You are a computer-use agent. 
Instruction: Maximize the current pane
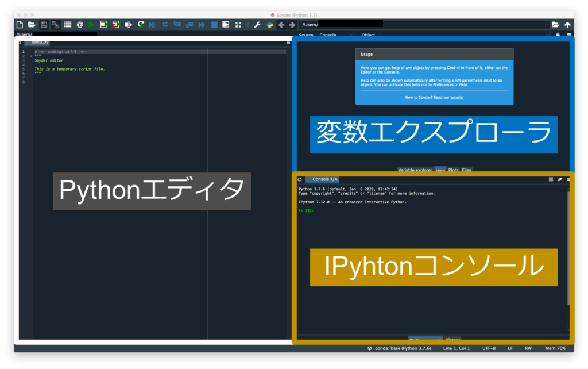pos(226,25)
